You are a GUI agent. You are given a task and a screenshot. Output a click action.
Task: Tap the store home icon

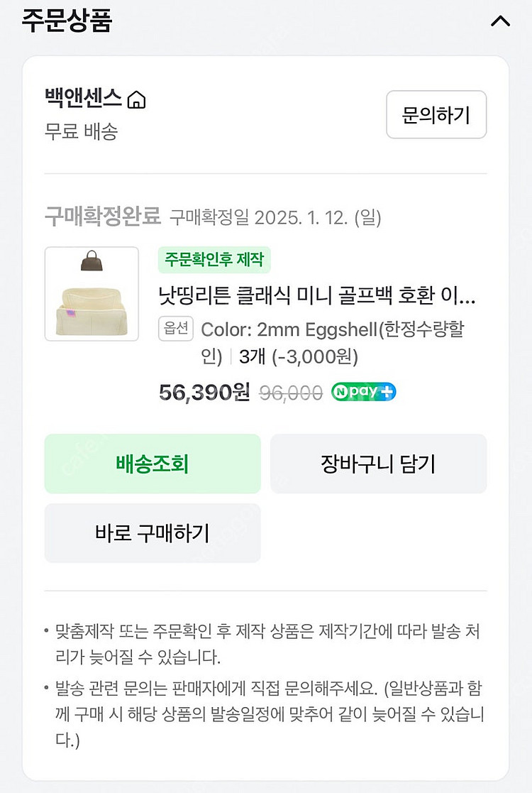pyautogui.click(x=136, y=100)
